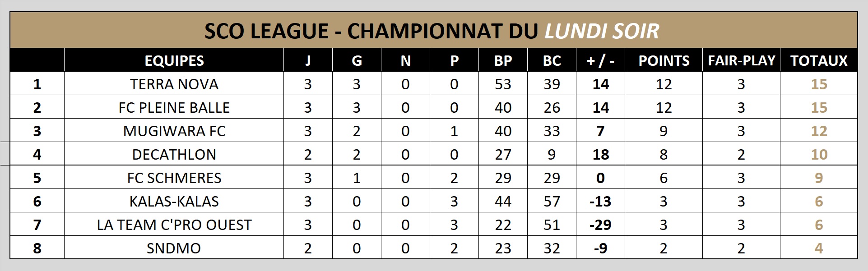Select the -29 goal difference cell

(600, 225)
